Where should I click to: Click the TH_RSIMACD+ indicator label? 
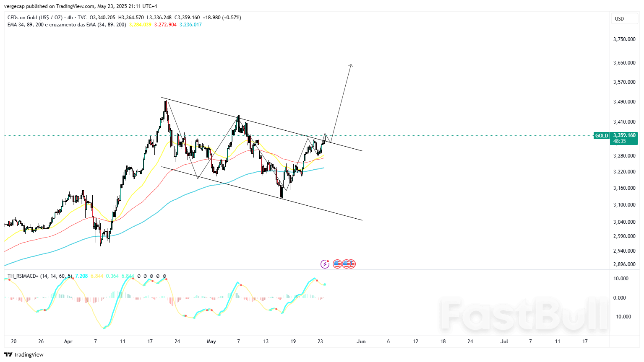[x=39, y=276]
